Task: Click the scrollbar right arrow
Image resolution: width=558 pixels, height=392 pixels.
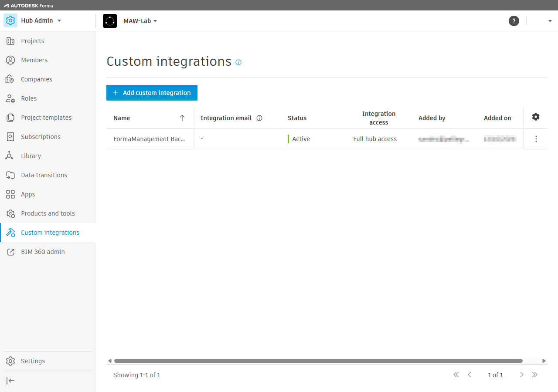Action: [x=544, y=361]
